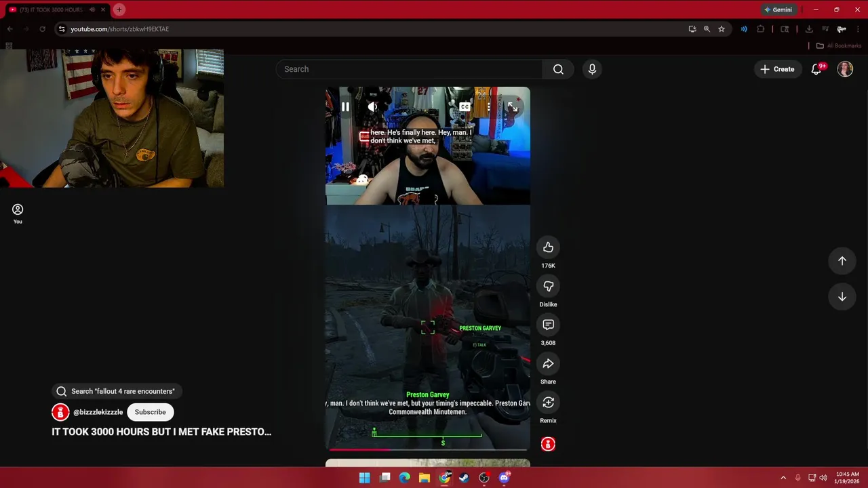Screen dimensions: 868x488
Task: Pause the Shorts video
Action: [345, 106]
